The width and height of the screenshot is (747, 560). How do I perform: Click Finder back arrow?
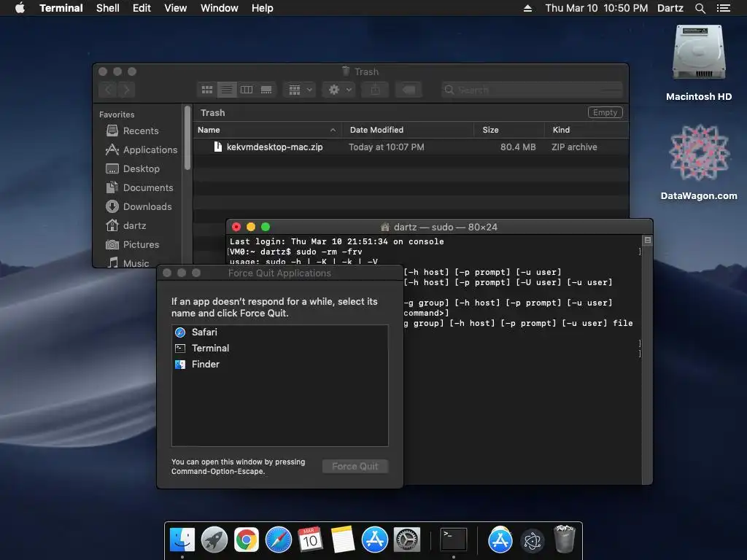pos(108,90)
